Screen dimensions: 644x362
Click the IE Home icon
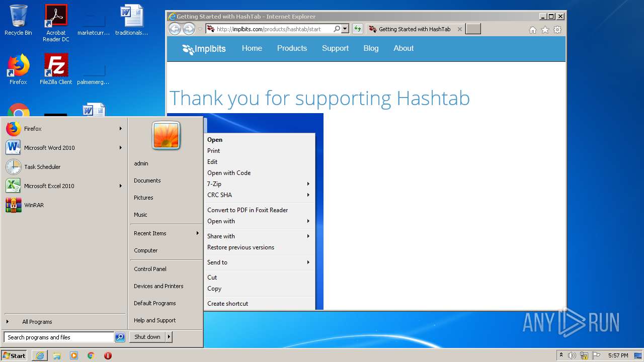(x=533, y=30)
